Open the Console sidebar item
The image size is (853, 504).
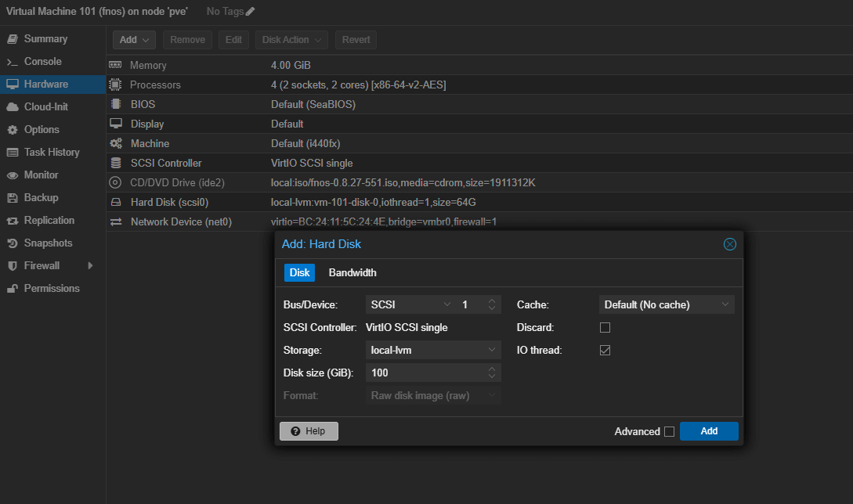tap(42, 62)
